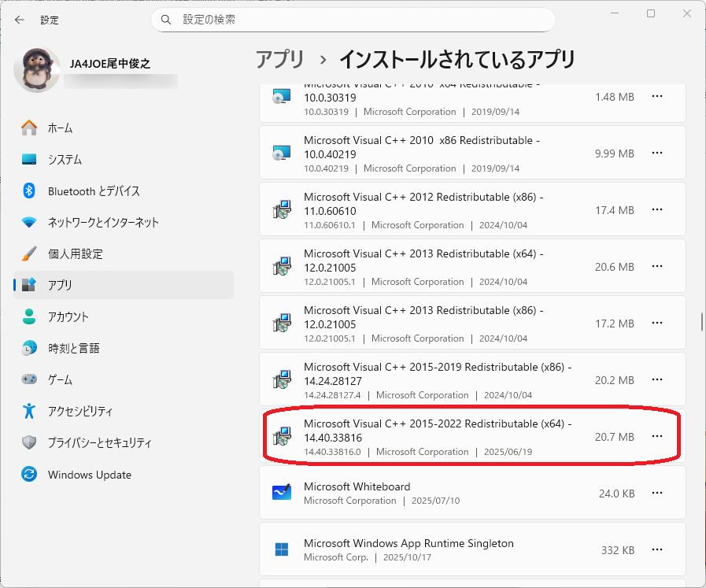Select Visual C++ 2015-2022 Redistributable (x64) title

coord(438,431)
